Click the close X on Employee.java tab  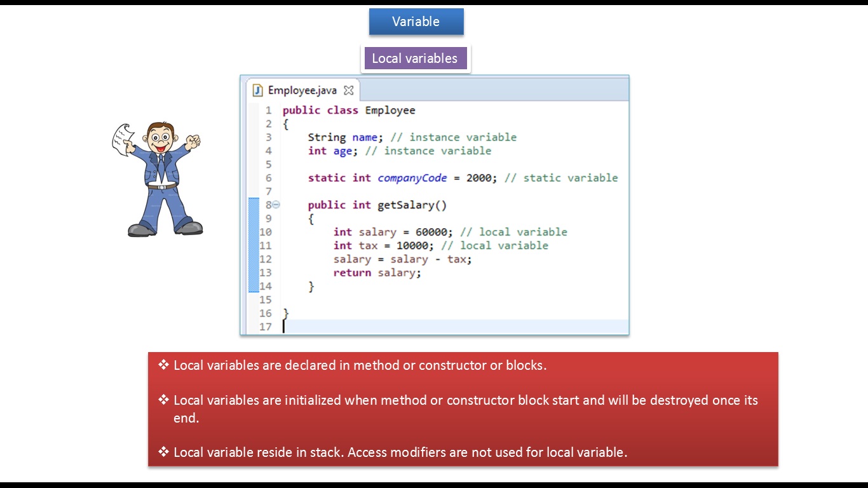coord(348,90)
